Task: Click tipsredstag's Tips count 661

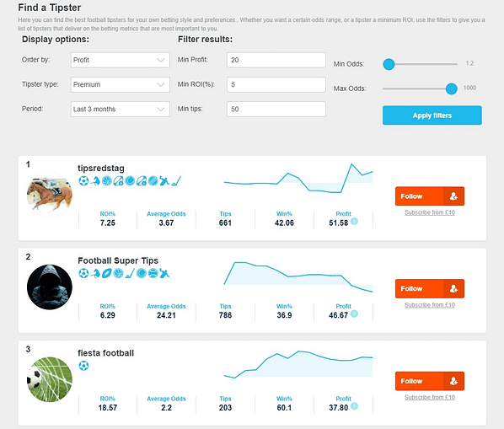Action: tap(225, 223)
